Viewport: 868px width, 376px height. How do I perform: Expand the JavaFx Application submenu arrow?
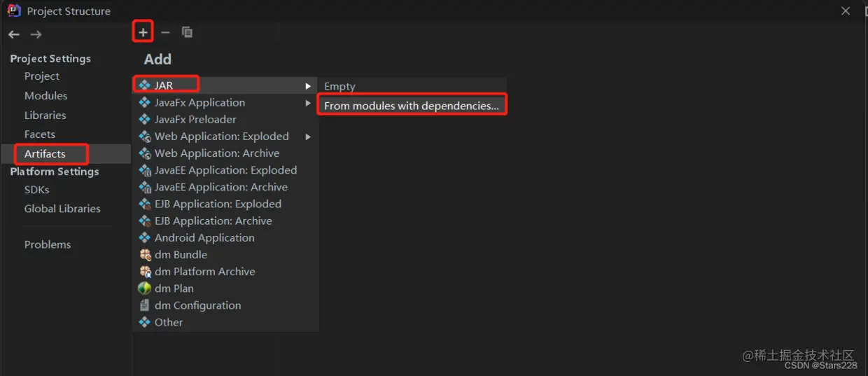[308, 103]
